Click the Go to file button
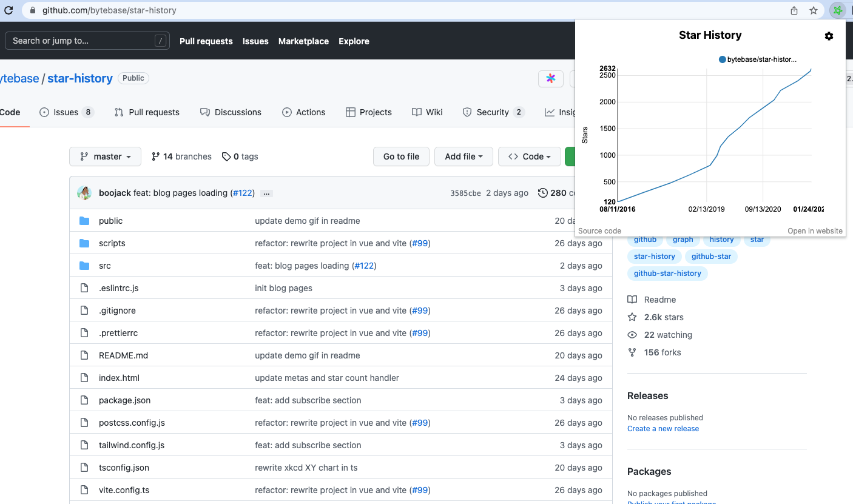 401,156
